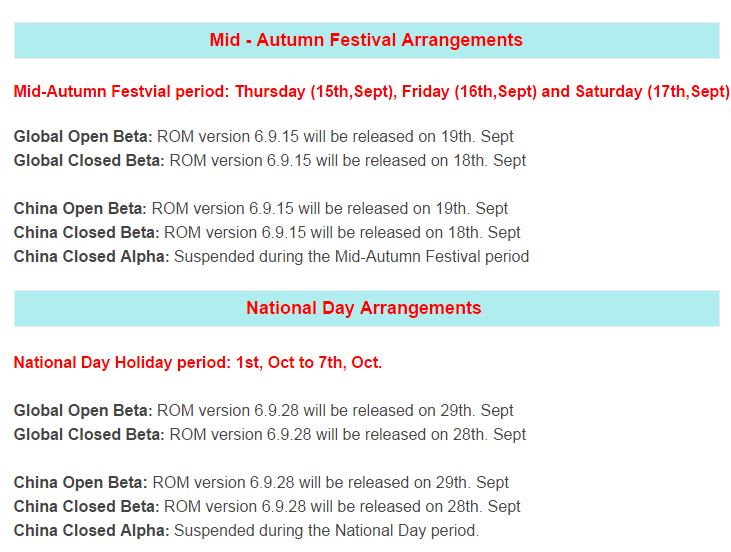Click the Global Closed Beta label for ROM 6.9.28
Viewport: 731px width, 552px height.
pos(88,435)
